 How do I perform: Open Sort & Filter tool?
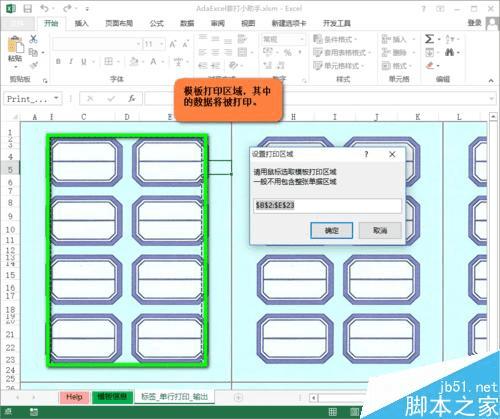450,39
